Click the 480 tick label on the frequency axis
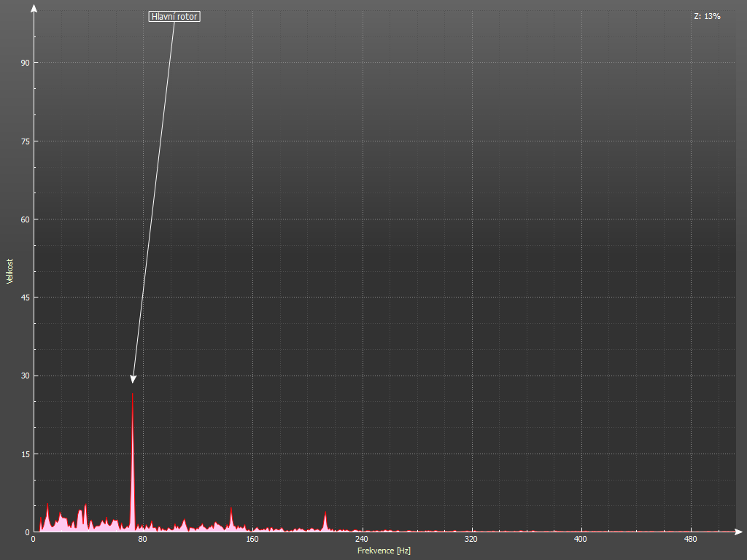Screen dimensions: 747x560 coord(690,540)
